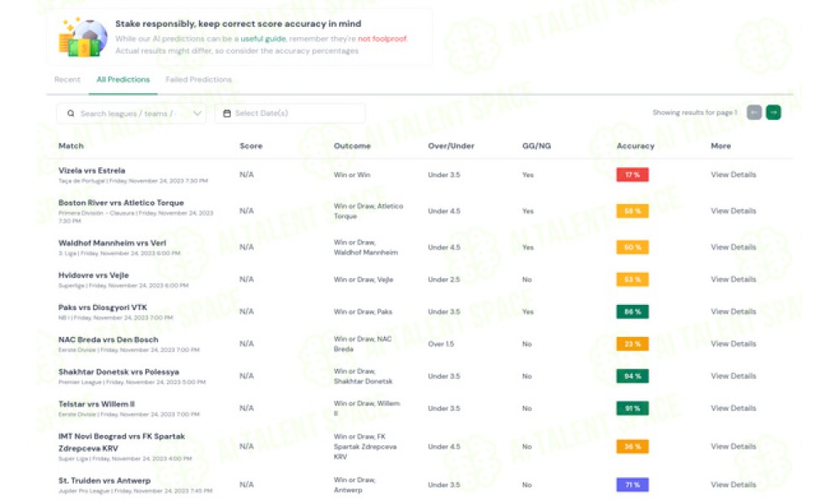
Task: Click the red 17 % accuracy badge
Action: (633, 175)
